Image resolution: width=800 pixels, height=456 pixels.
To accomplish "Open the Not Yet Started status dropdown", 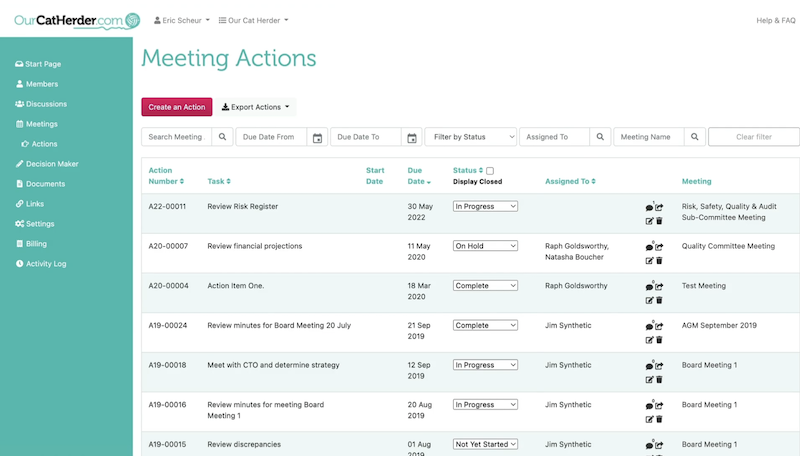I will coord(485,444).
